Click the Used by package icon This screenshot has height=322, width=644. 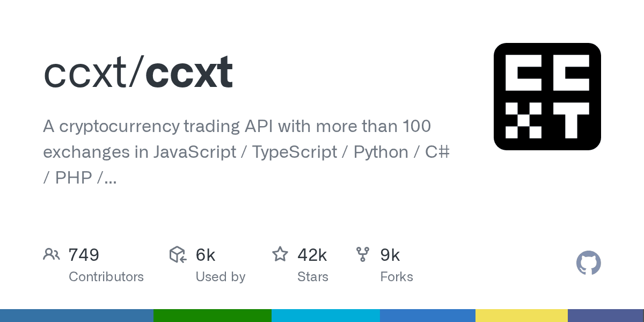178,254
